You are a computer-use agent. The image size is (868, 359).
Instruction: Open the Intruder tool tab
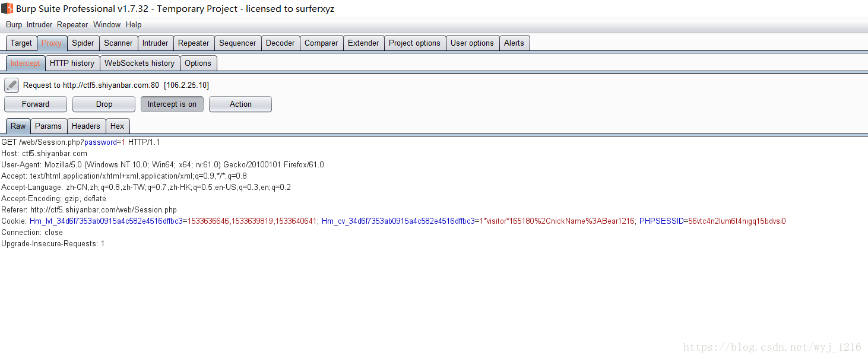coord(156,43)
